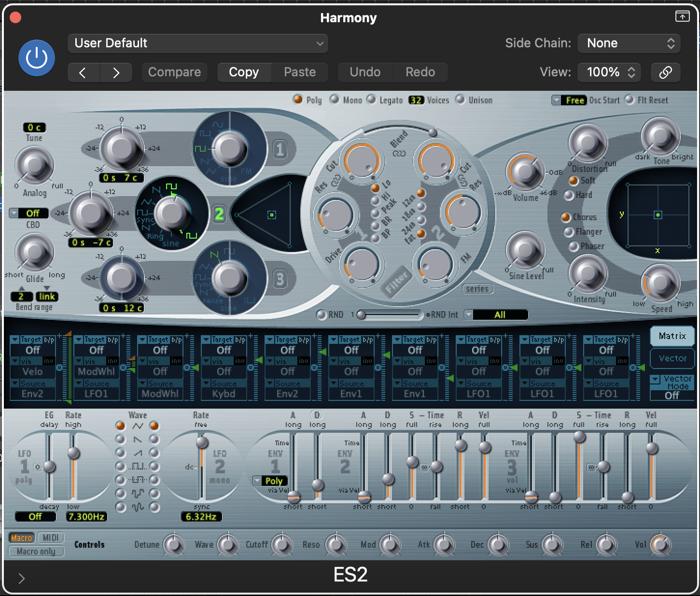
Task: Select the MIDI controls tab
Action: click(50, 538)
